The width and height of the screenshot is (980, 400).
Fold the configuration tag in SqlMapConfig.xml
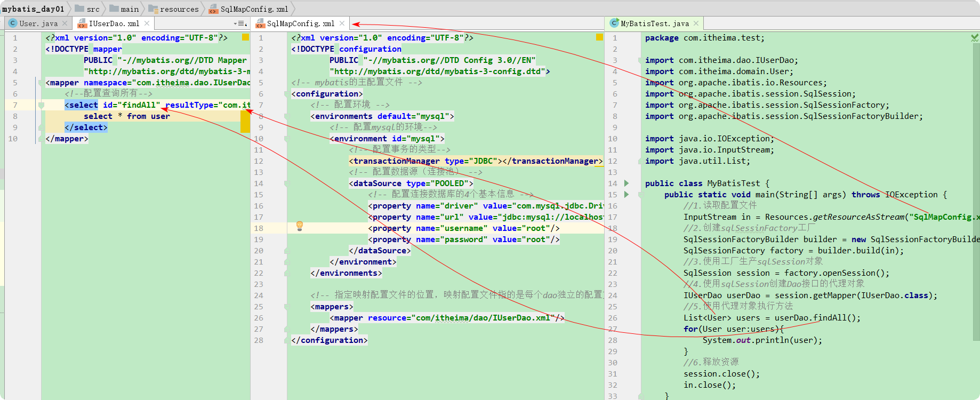(287, 94)
